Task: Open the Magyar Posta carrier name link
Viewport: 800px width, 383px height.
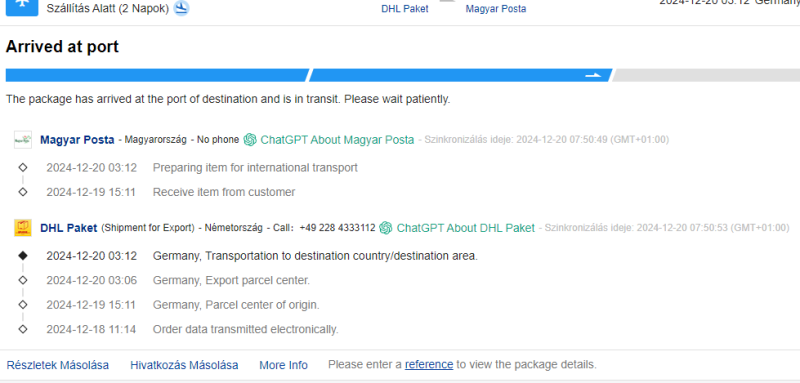Action: coord(77,140)
